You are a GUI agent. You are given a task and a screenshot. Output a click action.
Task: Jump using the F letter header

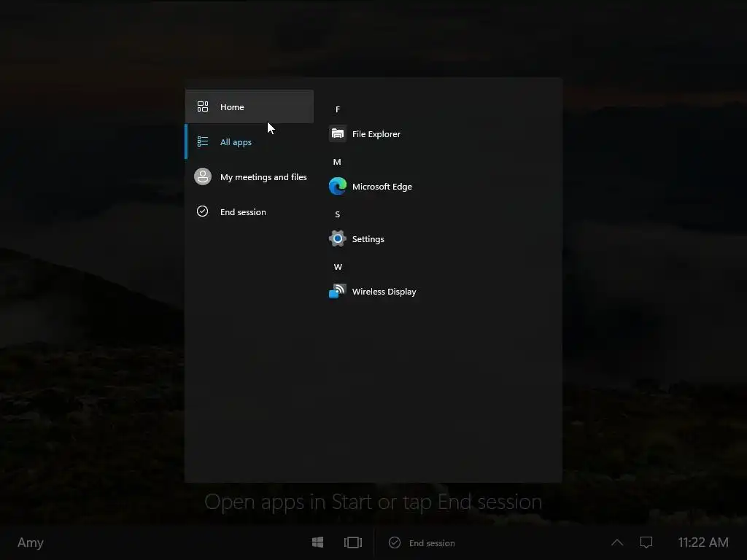click(x=338, y=109)
